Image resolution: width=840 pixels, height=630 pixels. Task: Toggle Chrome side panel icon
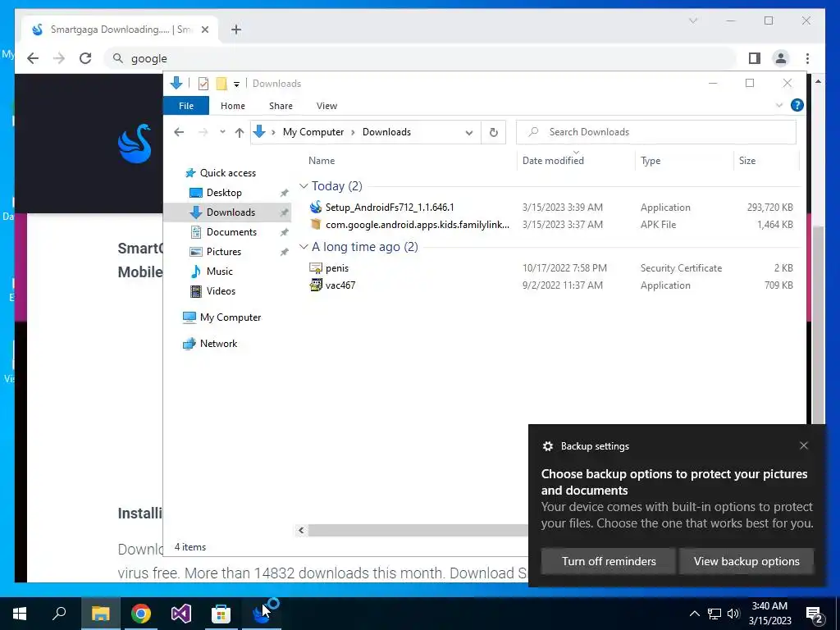pos(755,58)
